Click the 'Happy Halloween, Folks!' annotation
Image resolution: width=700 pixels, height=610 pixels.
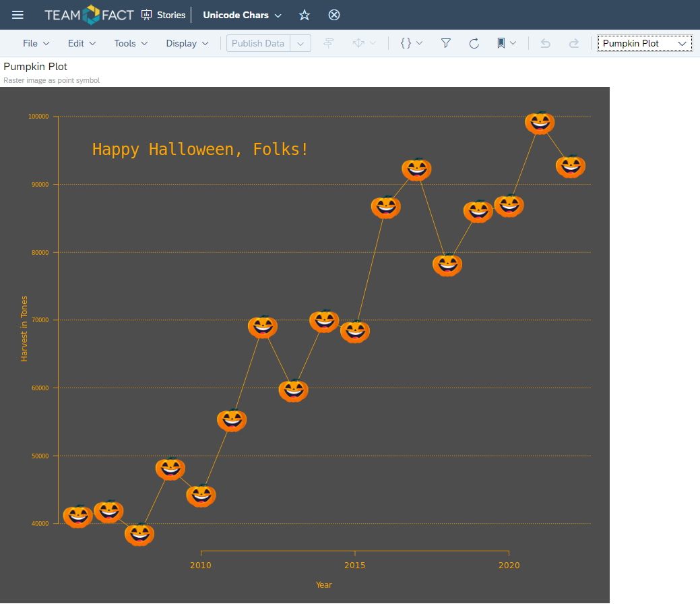[x=200, y=149]
